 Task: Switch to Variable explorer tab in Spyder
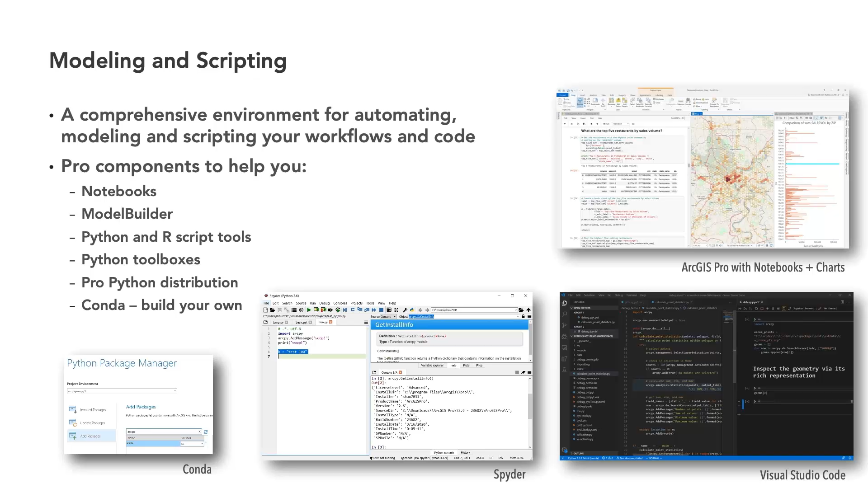(432, 366)
